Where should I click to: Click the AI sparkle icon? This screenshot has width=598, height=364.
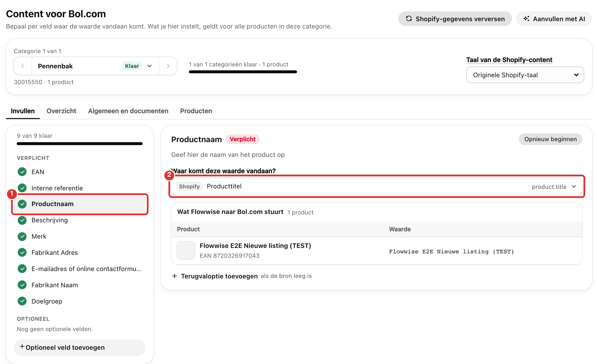click(x=526, y=19)
